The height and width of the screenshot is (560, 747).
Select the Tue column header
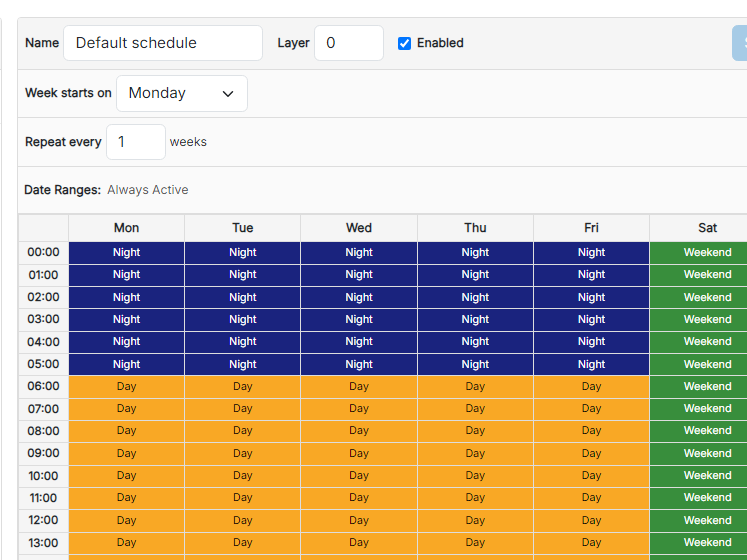click(242, 228)
